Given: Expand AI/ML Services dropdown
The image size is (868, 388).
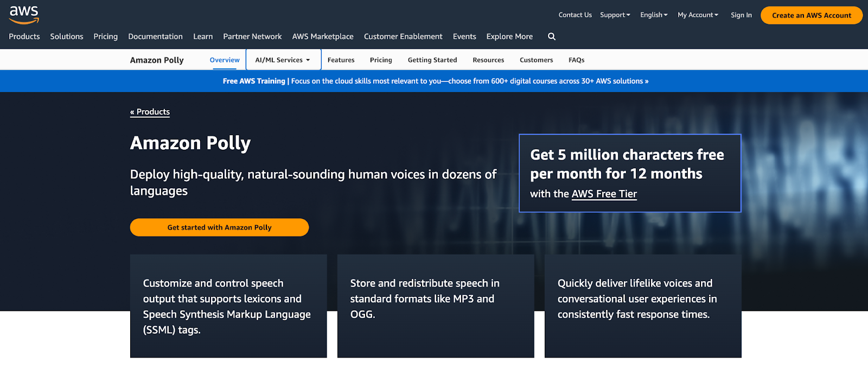Looking at the screenshot, I should [283, 60].
